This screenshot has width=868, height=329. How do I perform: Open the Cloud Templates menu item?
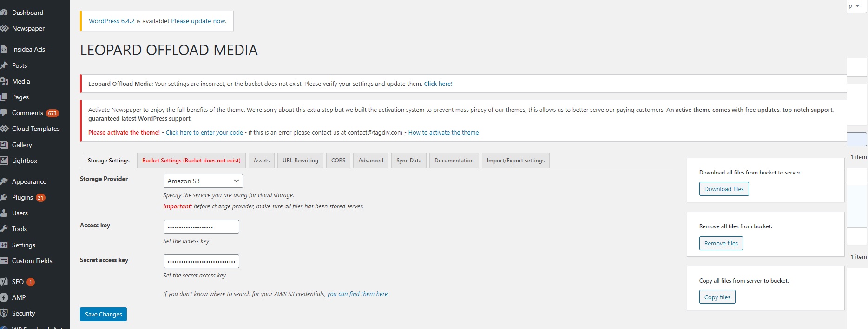pos(35,129)
